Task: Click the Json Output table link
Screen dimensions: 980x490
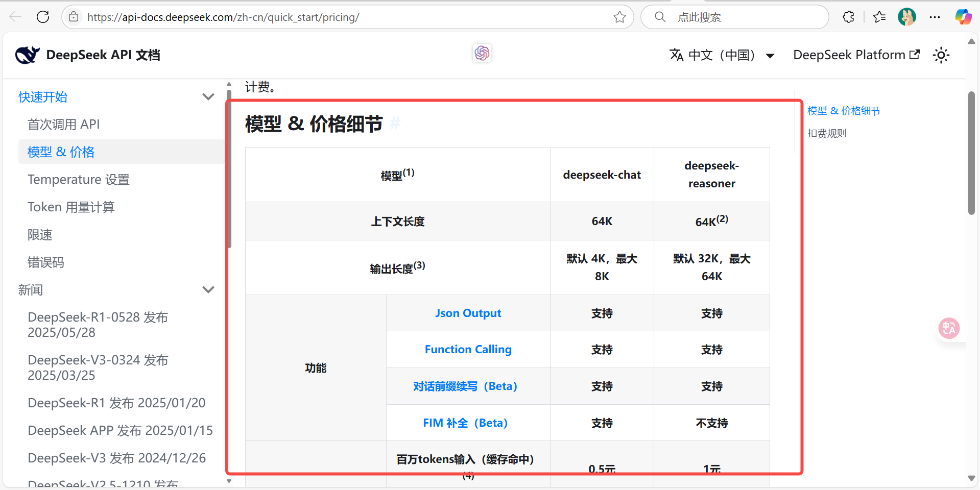Action: coord(468,313)
